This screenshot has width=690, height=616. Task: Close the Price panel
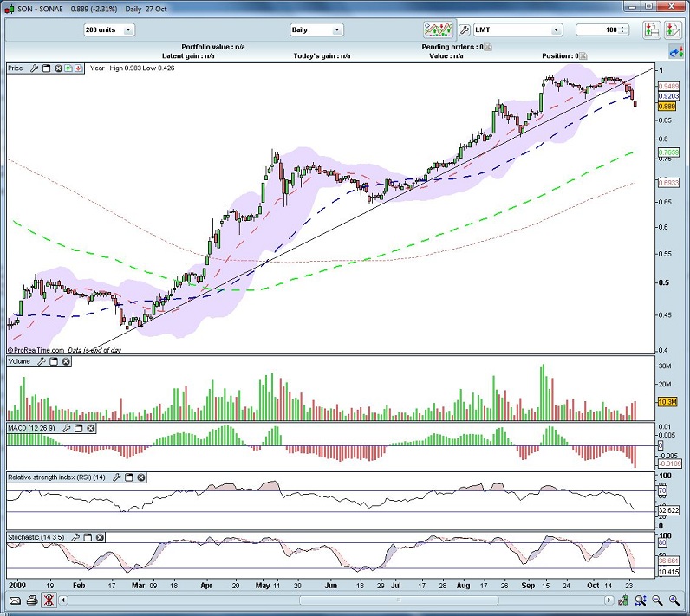(x=58, y=68)
